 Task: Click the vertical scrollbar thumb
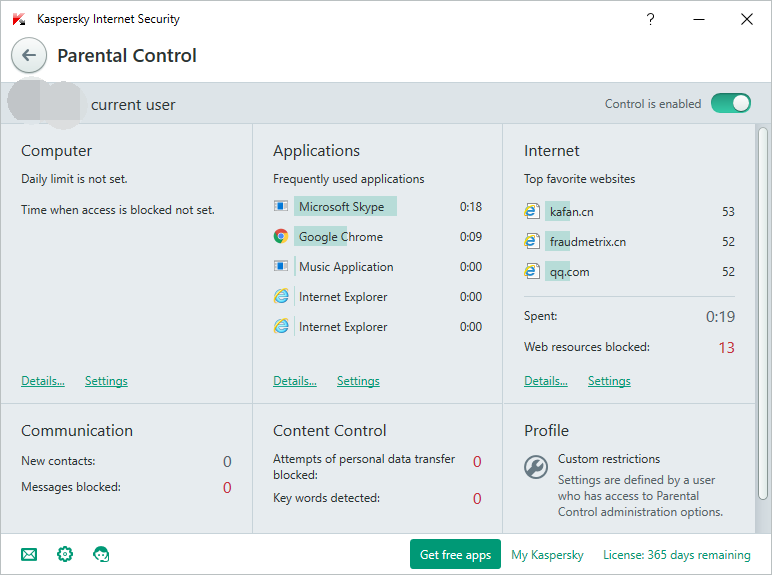(x=763, y=314)
